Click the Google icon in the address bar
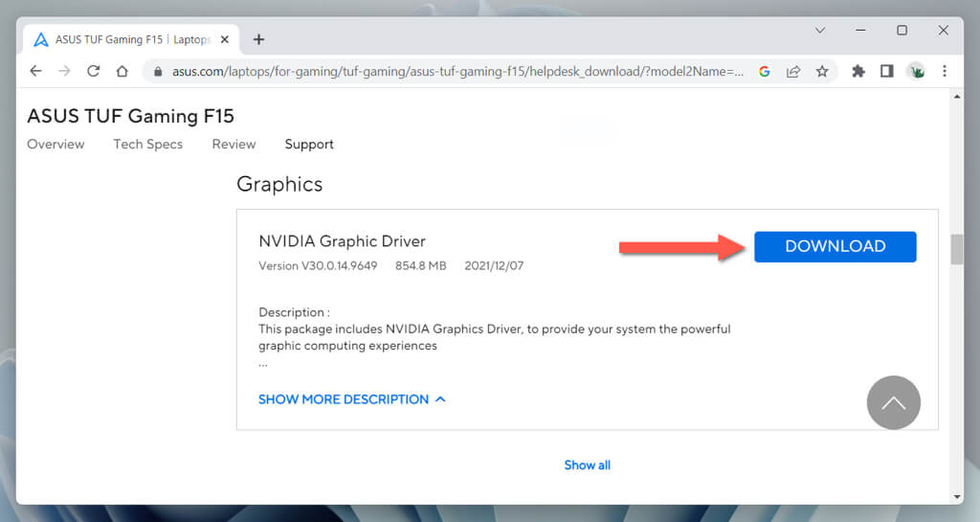This screenshot has width=980, height=522. point(764,71)
